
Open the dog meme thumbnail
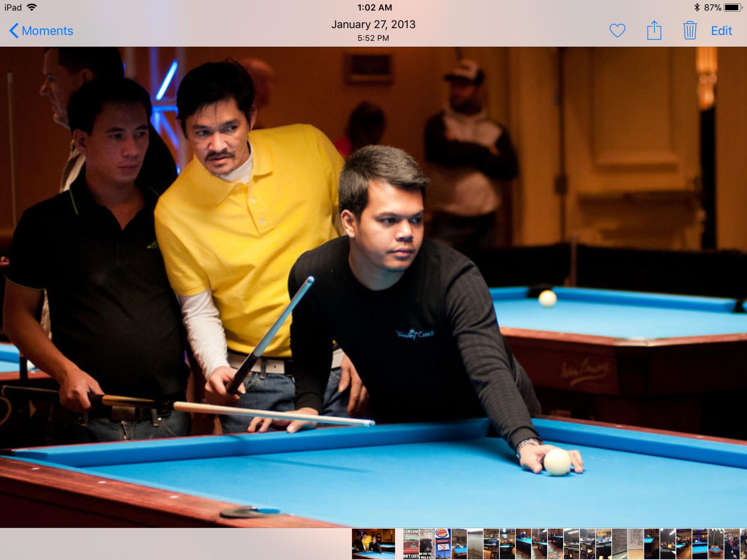427,544
